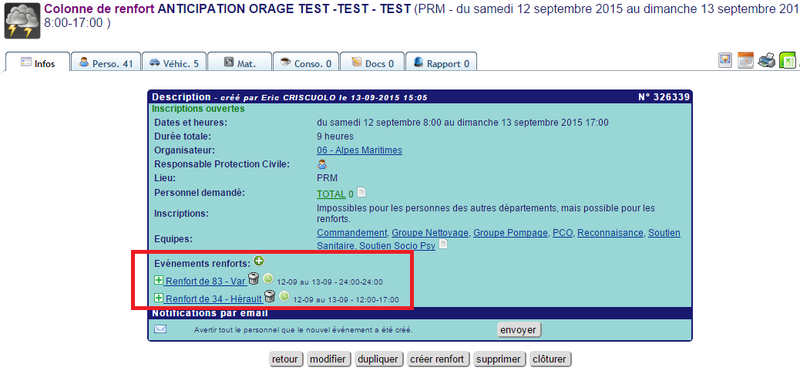Click the créer renfort button
The width and height of the screenshot is (800, 371).
pyautogui.click(x=437, y=359)
